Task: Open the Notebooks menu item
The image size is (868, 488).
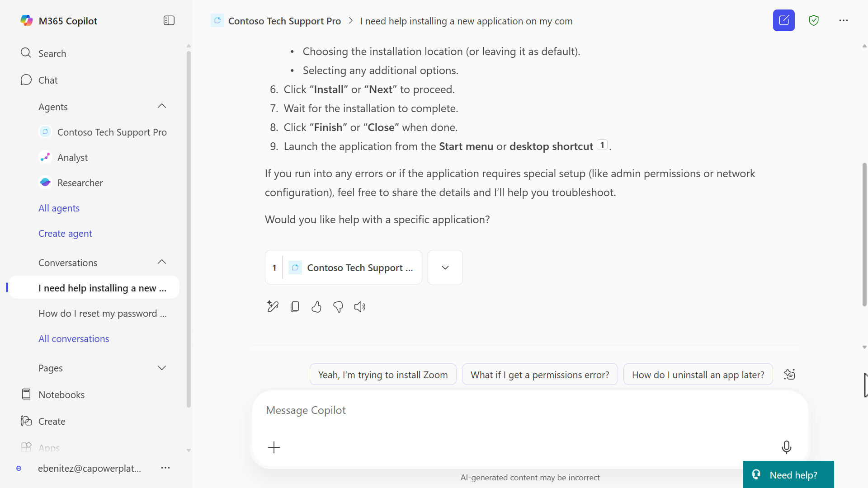Action: coord(61,394)
